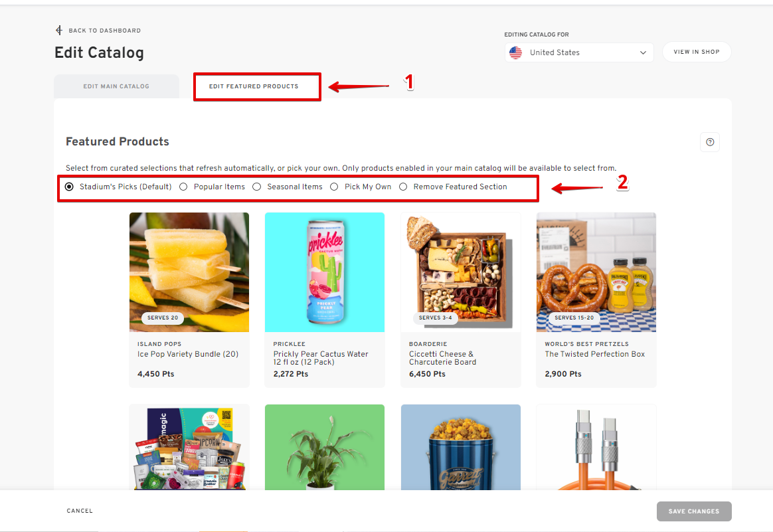
Task: Open the Edit Featured Products tab
Action: pyautogui.click(x=254, y=86)
